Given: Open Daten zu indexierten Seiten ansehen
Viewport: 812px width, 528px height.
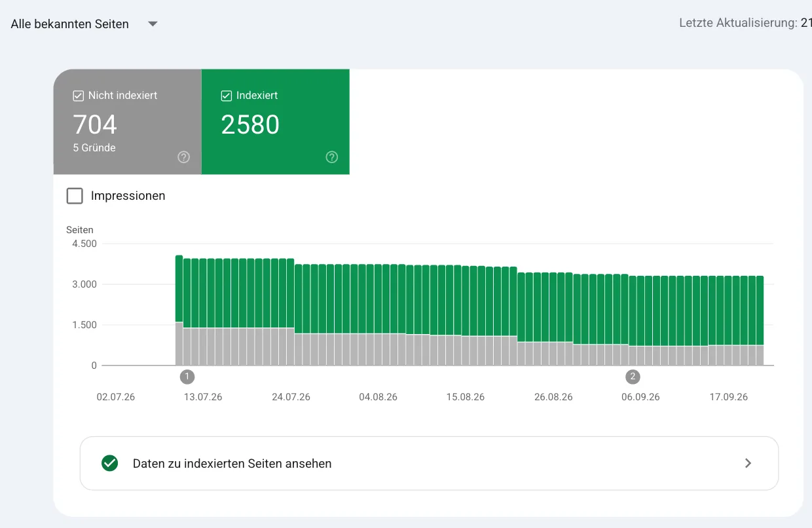Looking at the screenshot, I should point(429,463).
